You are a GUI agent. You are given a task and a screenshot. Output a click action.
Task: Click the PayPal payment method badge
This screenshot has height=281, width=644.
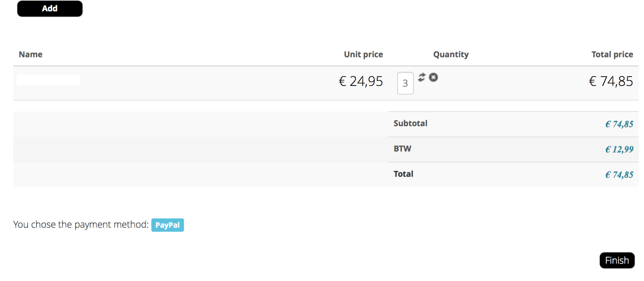pyautogui.click(x=167, y=225)
